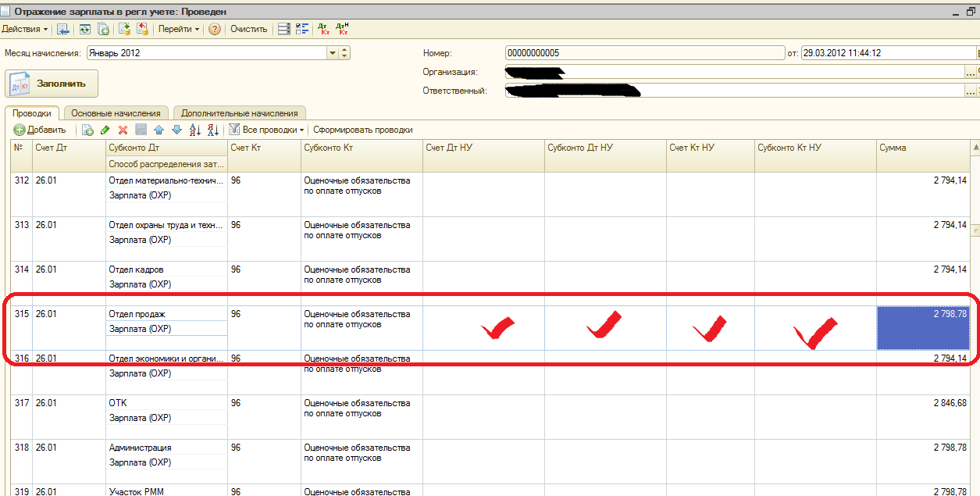Sort ascending with the А-Я icon
980x496 pixels.
click(195, 130)
